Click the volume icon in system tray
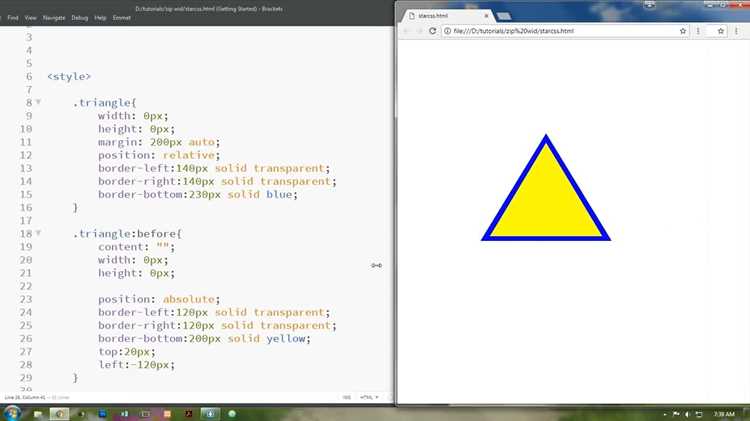This screenshot has height=421, width=750. (687, 414)
